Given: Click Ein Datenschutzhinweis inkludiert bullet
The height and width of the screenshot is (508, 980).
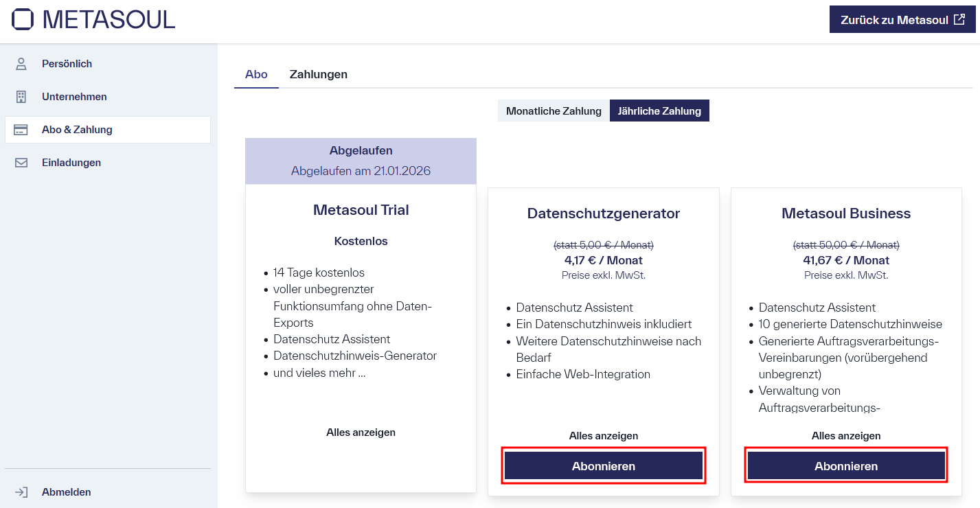Looking at the screenshot, I should (604, 324).
